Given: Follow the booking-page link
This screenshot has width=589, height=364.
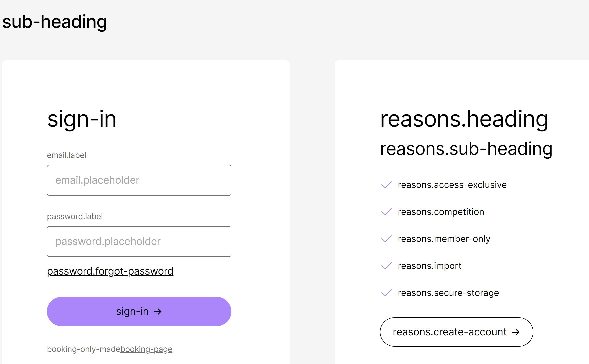Looking at the screenshot, I should (x=146, y=349).
